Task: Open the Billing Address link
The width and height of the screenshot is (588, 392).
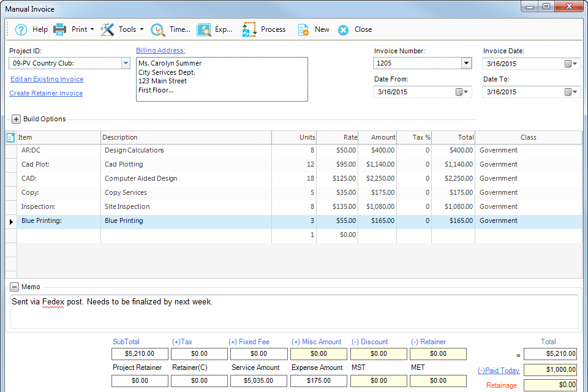Action: click(160, 50)
